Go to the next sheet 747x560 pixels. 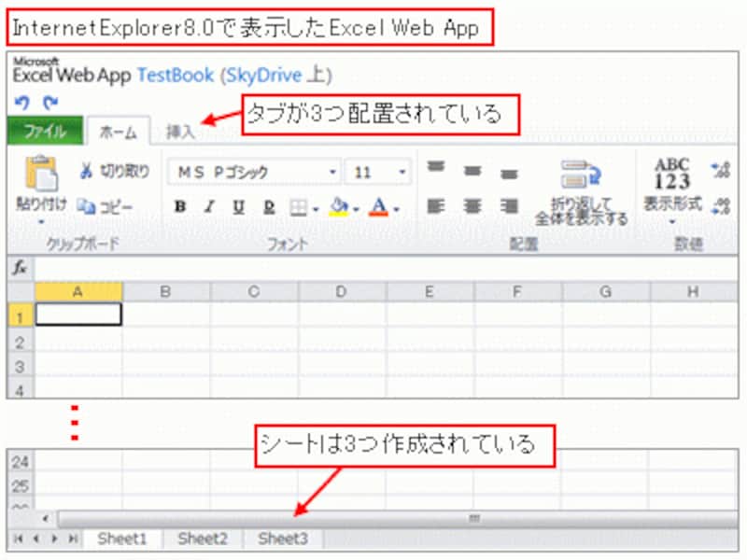coord(54,539)
